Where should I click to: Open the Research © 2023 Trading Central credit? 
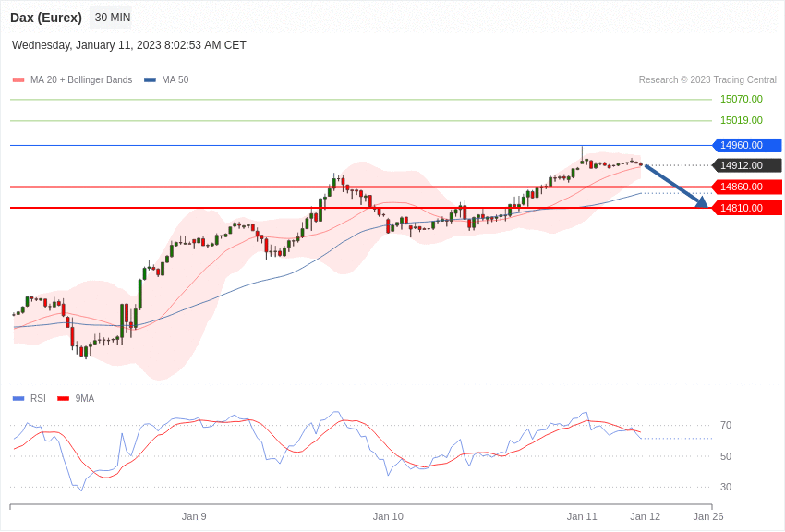(x=707, y=80)
